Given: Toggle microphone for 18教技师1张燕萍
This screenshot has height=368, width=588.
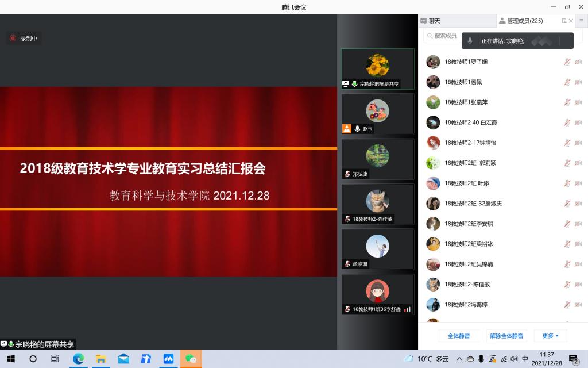Looking at the screenshot, I should [x=567, y=102].
